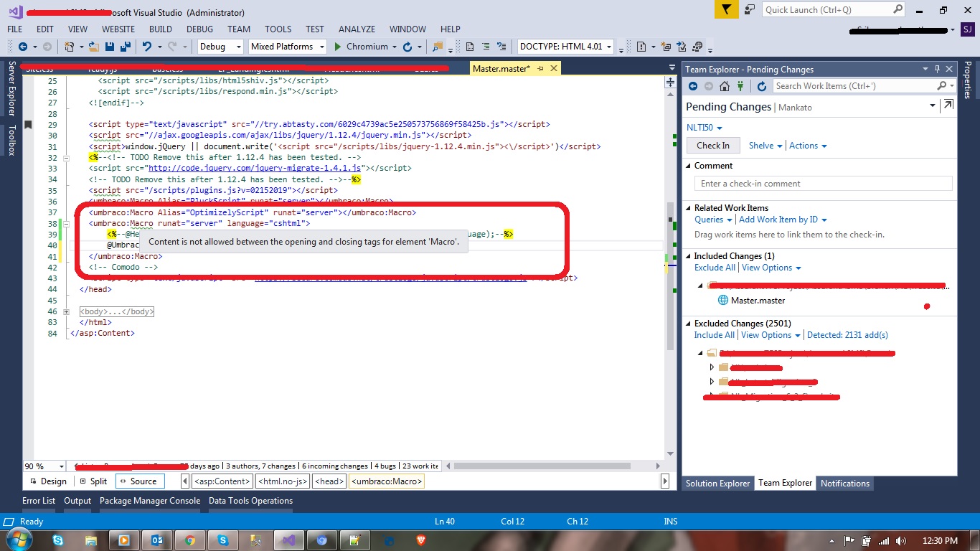The width and height of the screenshot is (980, 551).
Task: Open the NLTI50 workspace dropdown
Action: (705, 128)
